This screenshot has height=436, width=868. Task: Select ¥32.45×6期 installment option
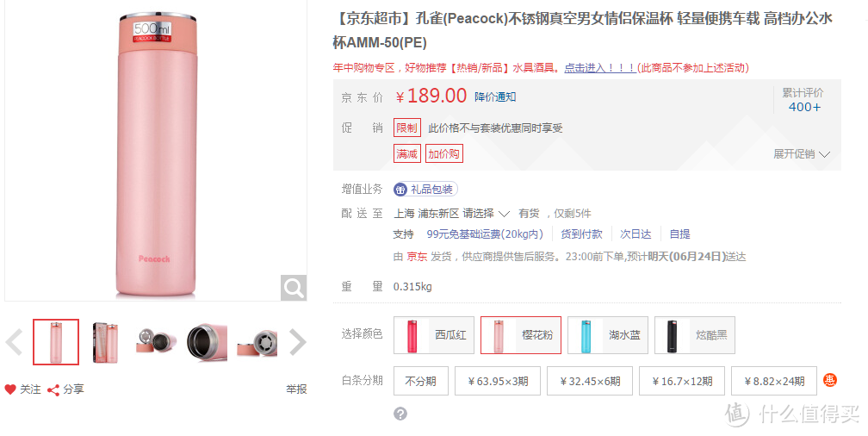pyautogui.click(x=590, y=381)
